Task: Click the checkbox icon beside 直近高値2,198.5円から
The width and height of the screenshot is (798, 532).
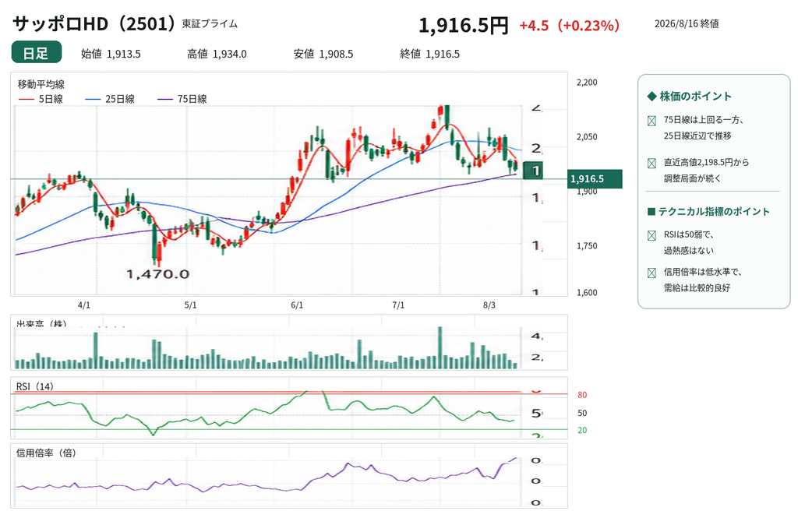Action: (x=651, y=164)
